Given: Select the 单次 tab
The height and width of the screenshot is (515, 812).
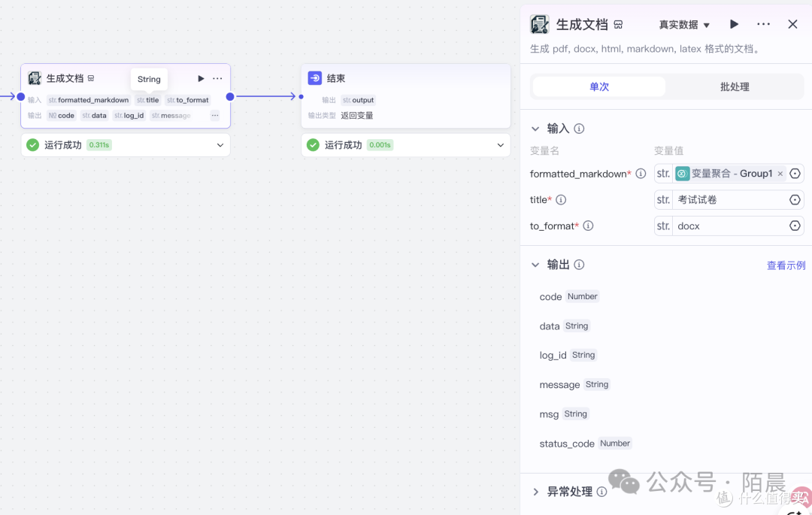Looking at the screenshot, I should 599,87.
